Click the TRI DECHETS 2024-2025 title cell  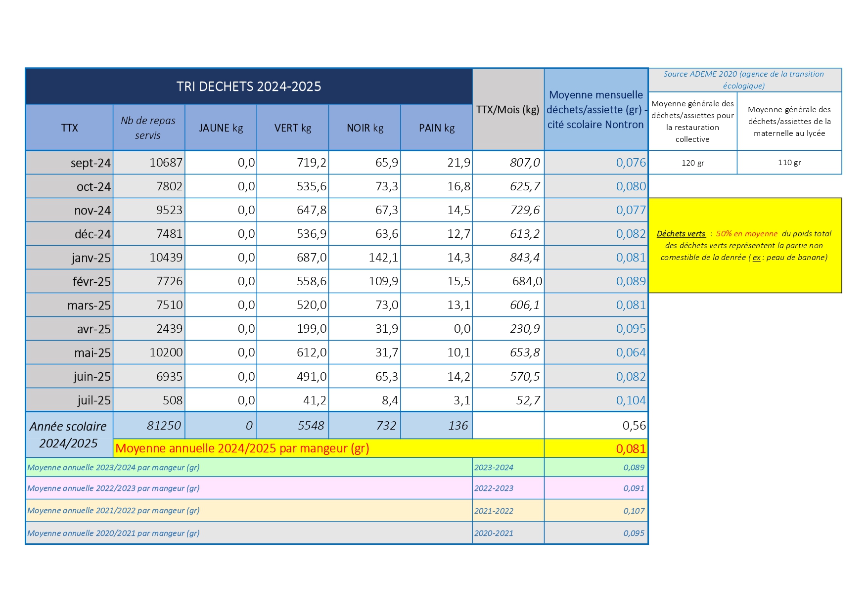249,87
